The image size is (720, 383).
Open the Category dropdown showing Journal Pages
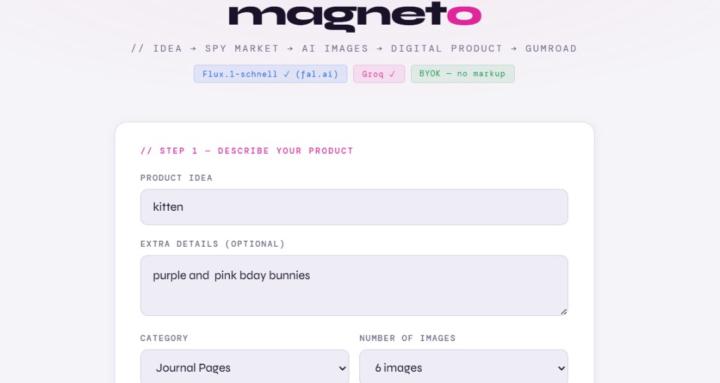(244, 368)
